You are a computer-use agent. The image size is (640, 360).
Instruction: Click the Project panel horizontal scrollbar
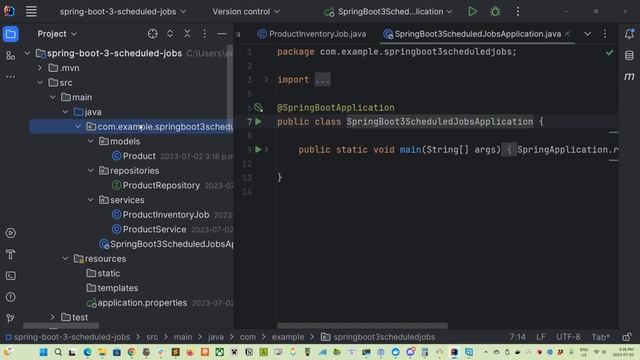tap(61, 326)
